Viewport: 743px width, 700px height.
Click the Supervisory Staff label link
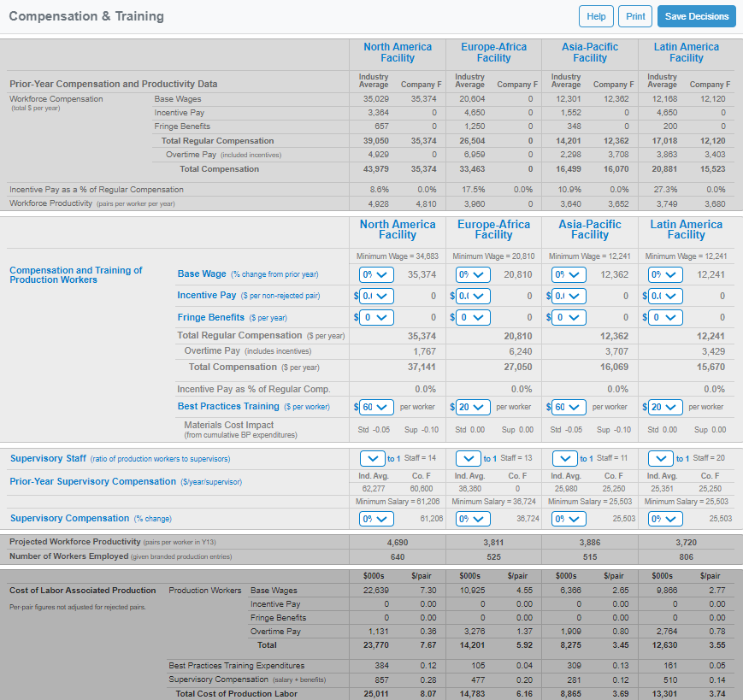coord(48,459)
